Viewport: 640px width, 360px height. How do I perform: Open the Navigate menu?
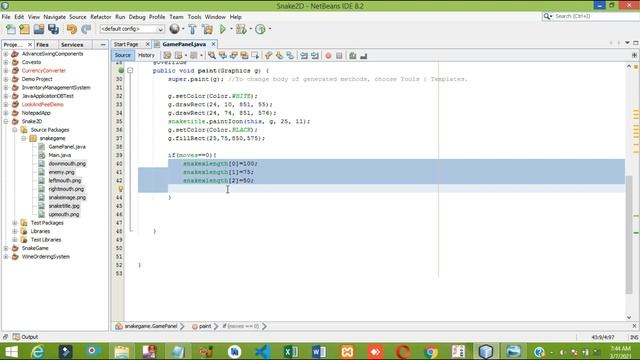pos(55,17)
